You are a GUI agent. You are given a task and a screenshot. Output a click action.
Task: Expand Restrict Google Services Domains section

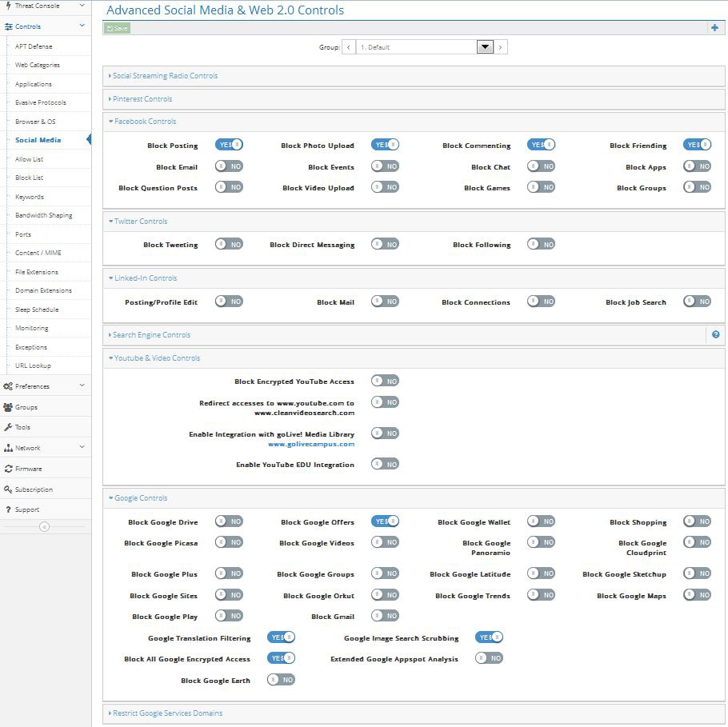click(x=167, y=713)
